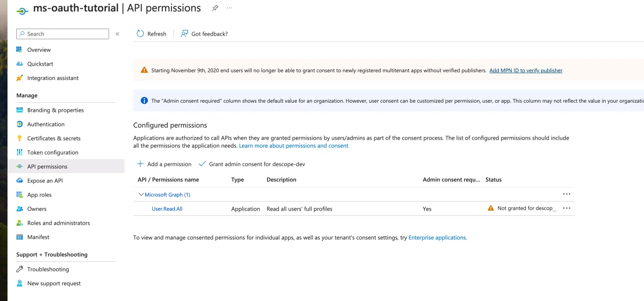Click the Troubleshooting wrench icon
The width and height of the screenshot is (644, 301).
click(x=19, y=269)
